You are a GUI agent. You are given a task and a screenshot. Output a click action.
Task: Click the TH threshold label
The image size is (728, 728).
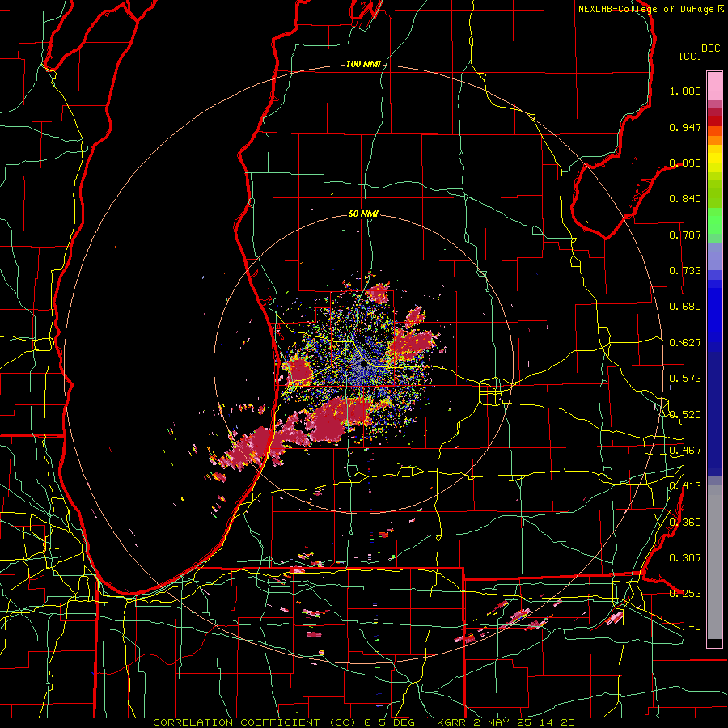(x=695, y=630)
